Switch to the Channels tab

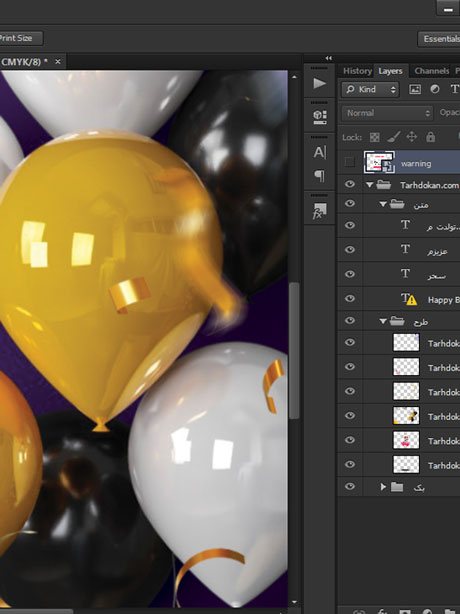pos(431,71)
